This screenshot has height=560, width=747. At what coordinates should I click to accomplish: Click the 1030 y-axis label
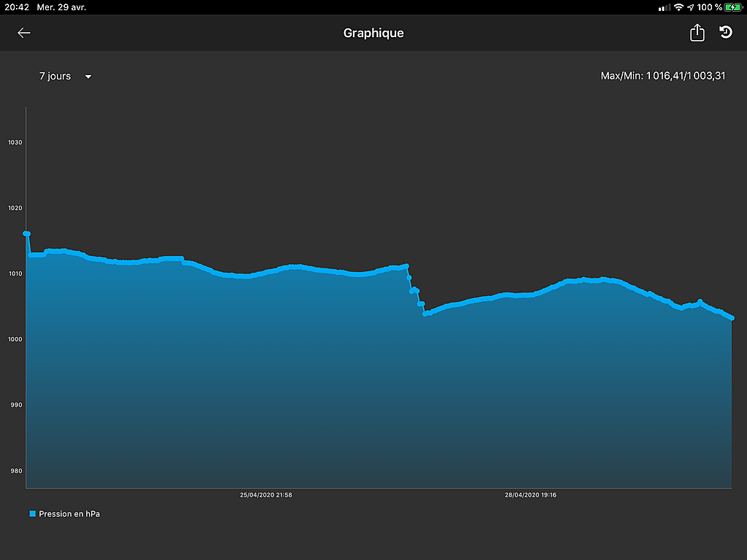click(x=15, y=142)
